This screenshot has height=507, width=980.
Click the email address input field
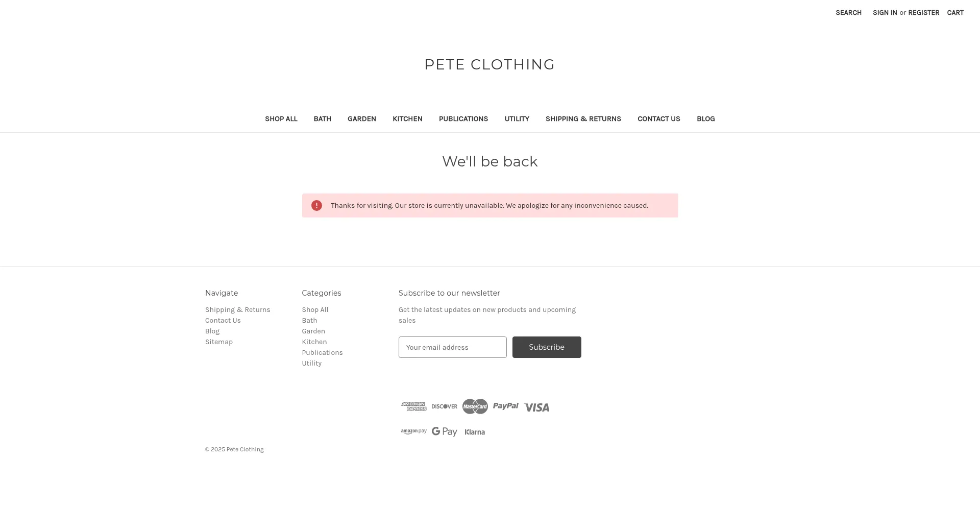[452, 347]
